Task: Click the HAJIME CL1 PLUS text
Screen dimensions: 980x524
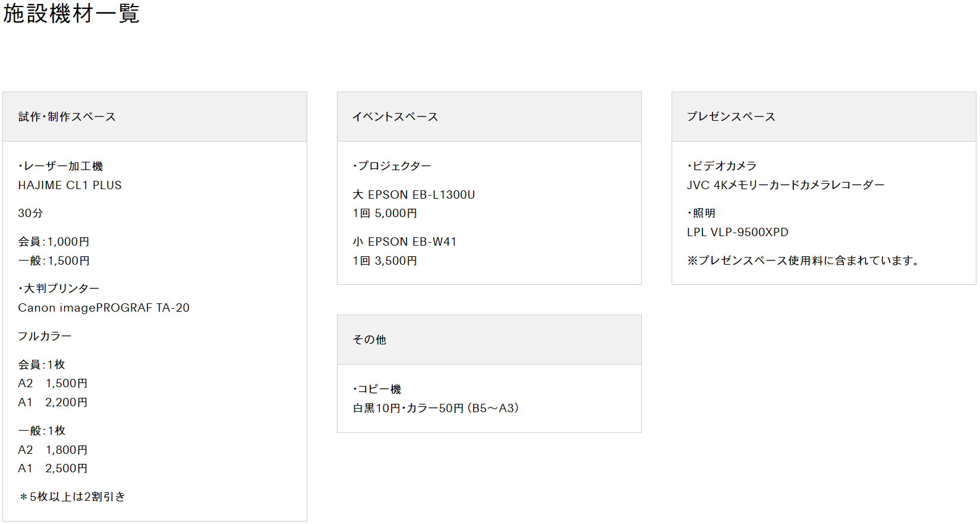Action: [x=70, y=186]
